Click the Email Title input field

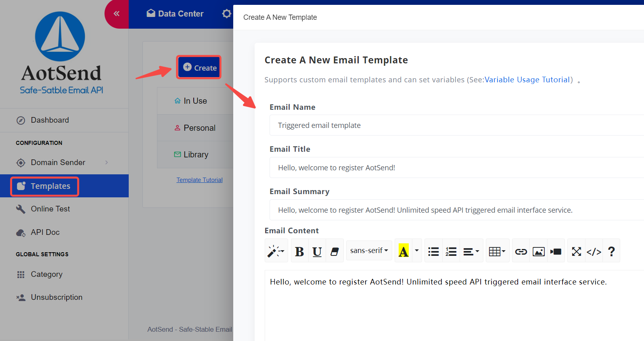(x=457, y=168)
